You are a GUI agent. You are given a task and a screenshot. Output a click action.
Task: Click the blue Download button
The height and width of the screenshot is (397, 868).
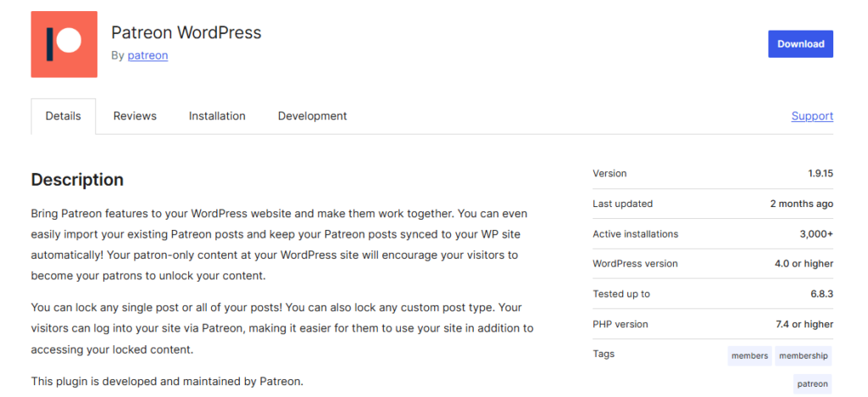point(800,44)
